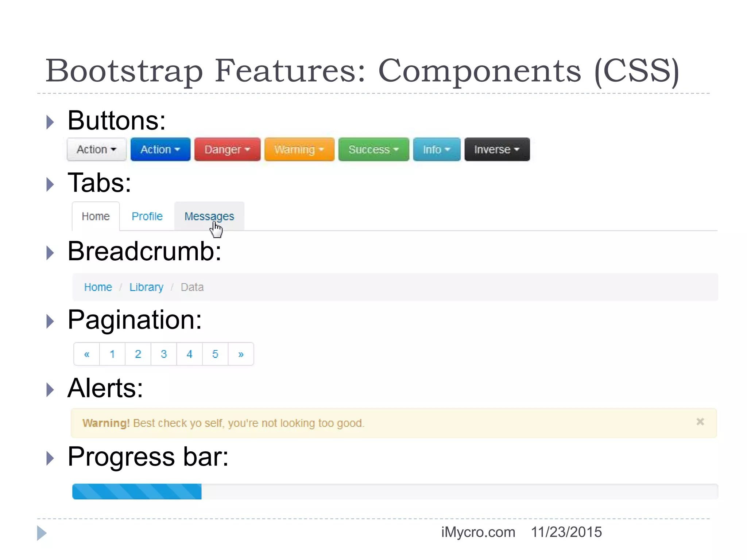The width and height of the screenshot is (747, 560).
Task: Follow the Home breadcrumb link
Action: tap(98, 287)
